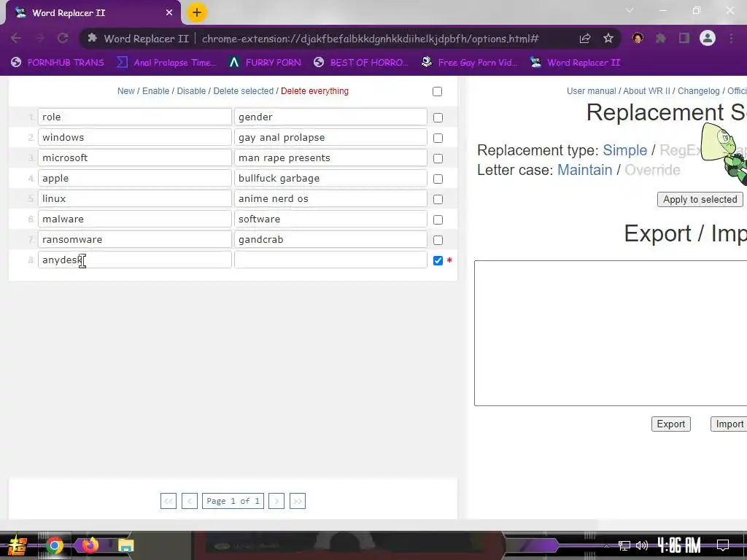Click the network tray icon
The width and height of the screenshot is (747, 560).
pyautogui.click(x=624, y=545)
